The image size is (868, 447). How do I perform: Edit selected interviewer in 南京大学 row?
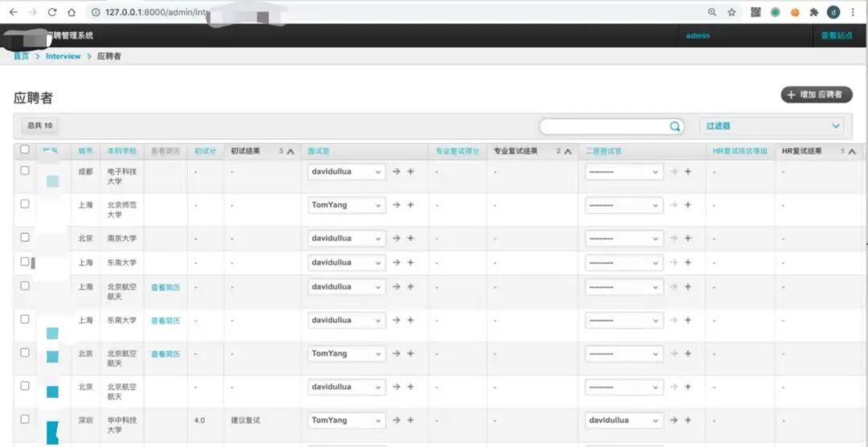coord(396,238)
